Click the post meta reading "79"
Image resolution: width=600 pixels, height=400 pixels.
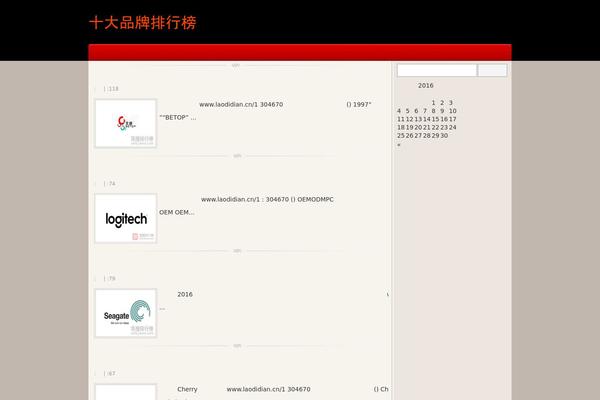tap(112, 279)
